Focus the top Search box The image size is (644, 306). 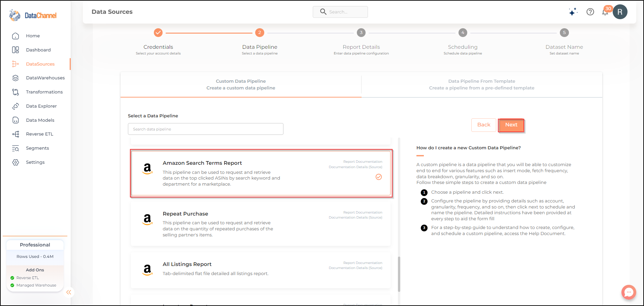[x=340, y=12]
